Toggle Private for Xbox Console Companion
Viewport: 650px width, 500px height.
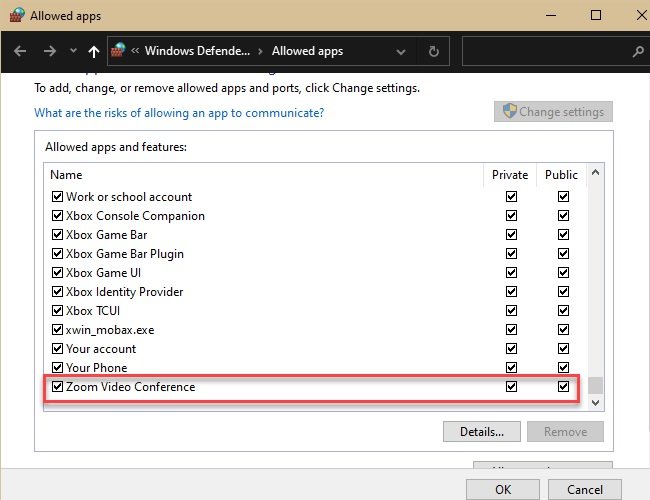[511, 216]
